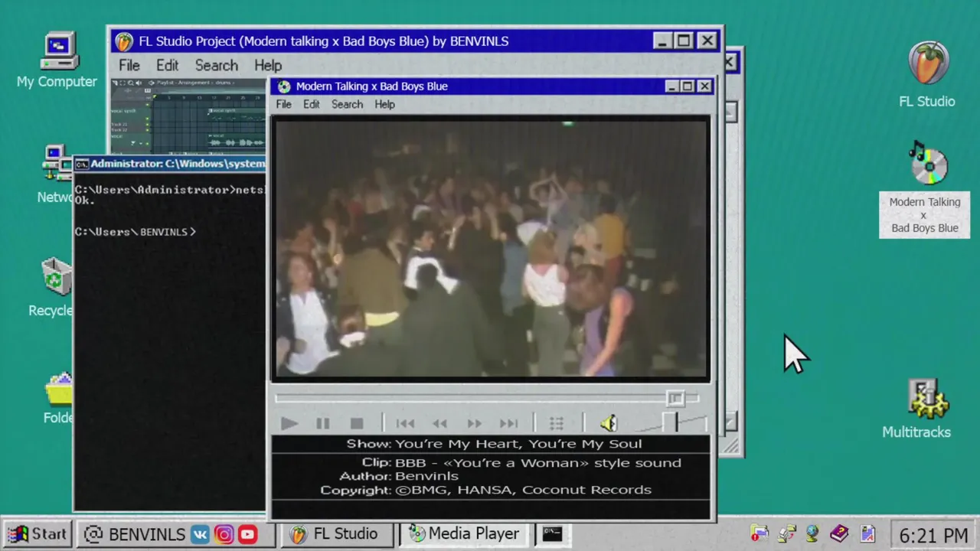
Task: Click "Show: You're My Heart, You're My Soul" text
Action: [x=494, y=444]
